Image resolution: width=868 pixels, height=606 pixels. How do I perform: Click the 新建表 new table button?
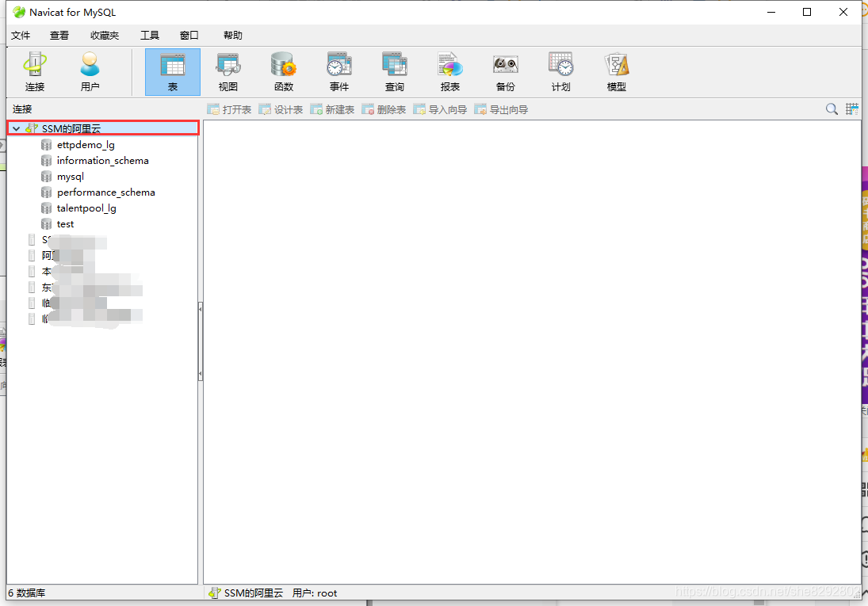[332, 109]
